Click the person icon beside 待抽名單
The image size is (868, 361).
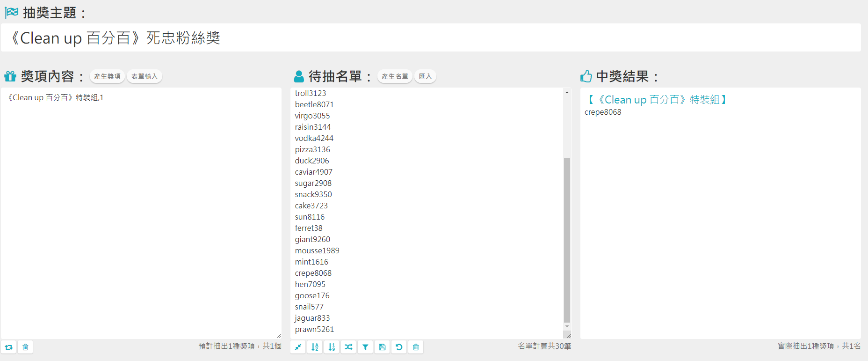point(299,76)
